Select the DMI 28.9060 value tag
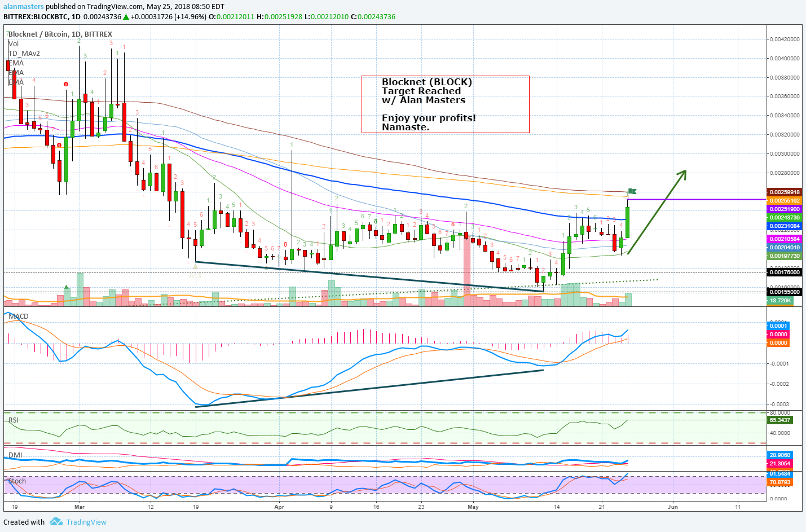The height and width of the screenshot is (532, 806). point(780,455)
